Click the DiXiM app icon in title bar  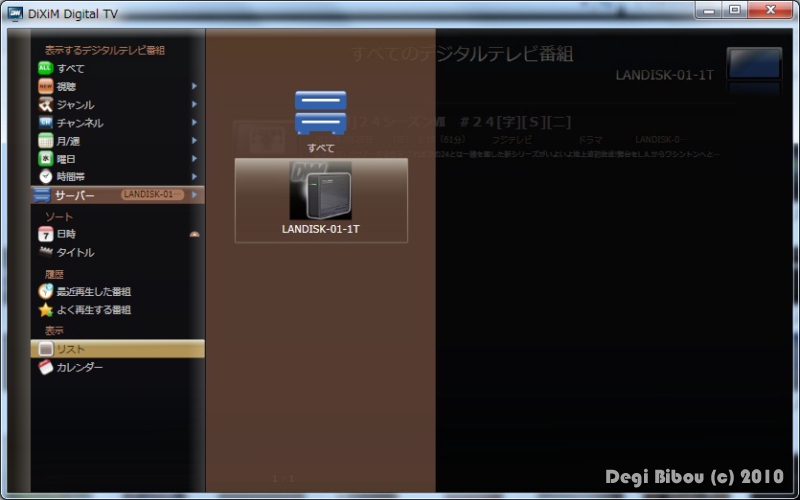click(15, 13)
